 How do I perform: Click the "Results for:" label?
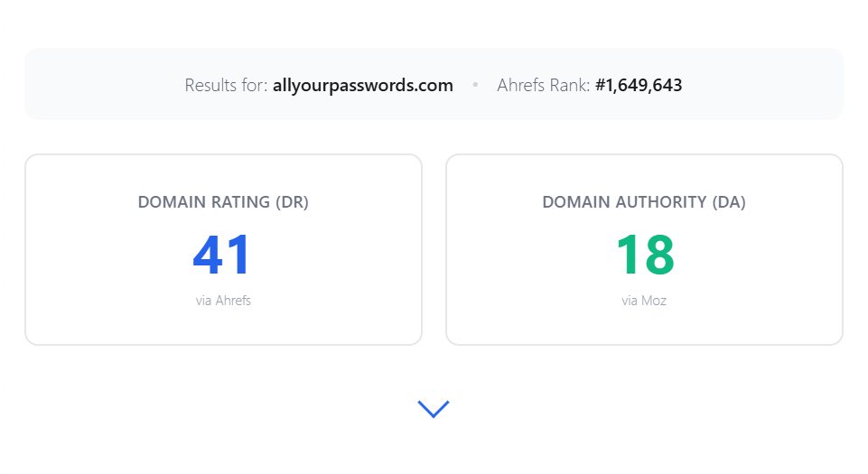(226, 85)
